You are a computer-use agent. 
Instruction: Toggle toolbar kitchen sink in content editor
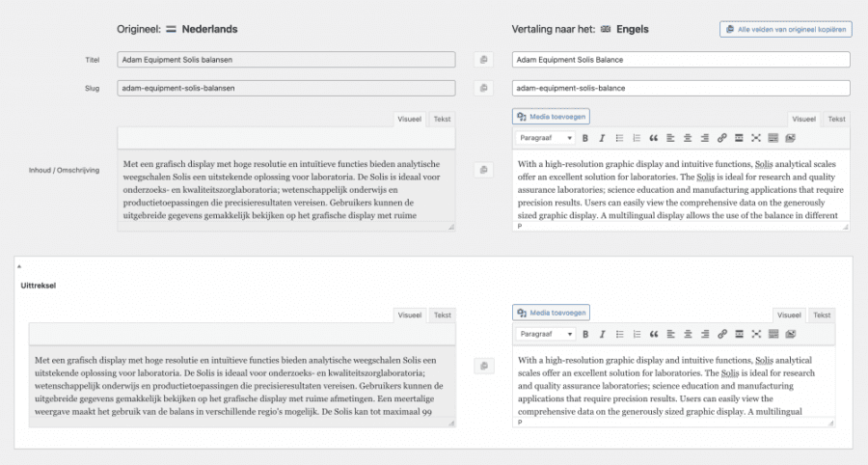click(773, 138)
